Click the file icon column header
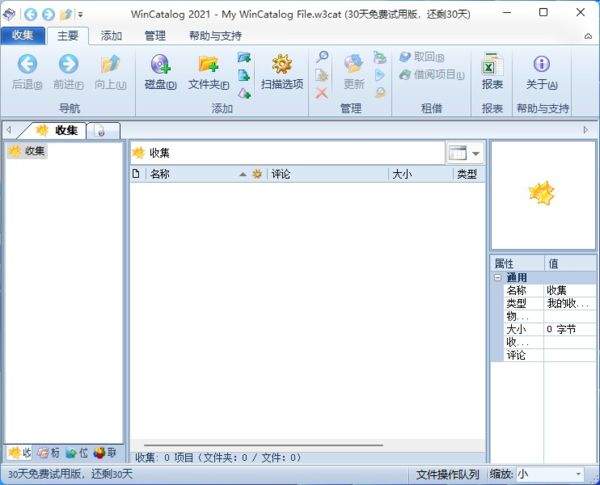 [x=137, y=174]
